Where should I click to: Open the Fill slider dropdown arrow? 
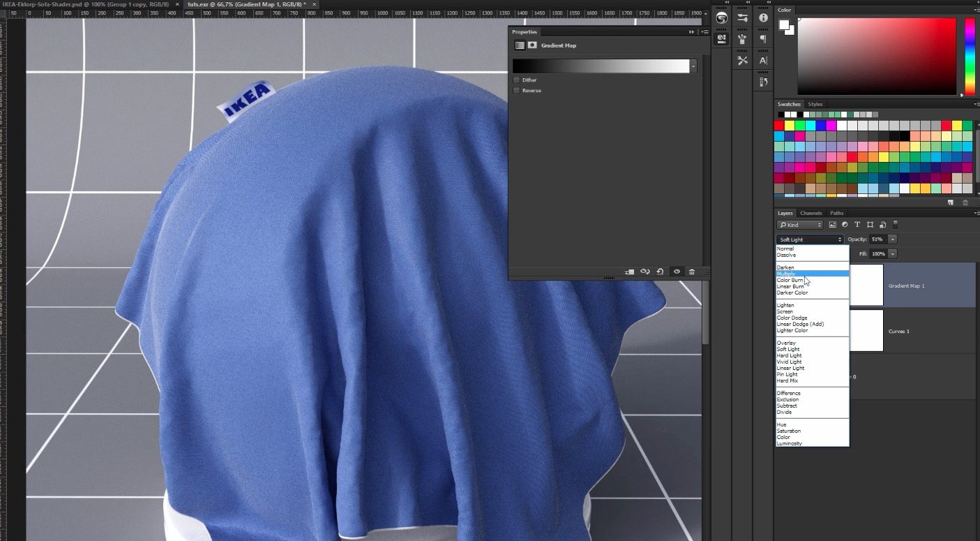pyautogui.click(x=893, y=254)
